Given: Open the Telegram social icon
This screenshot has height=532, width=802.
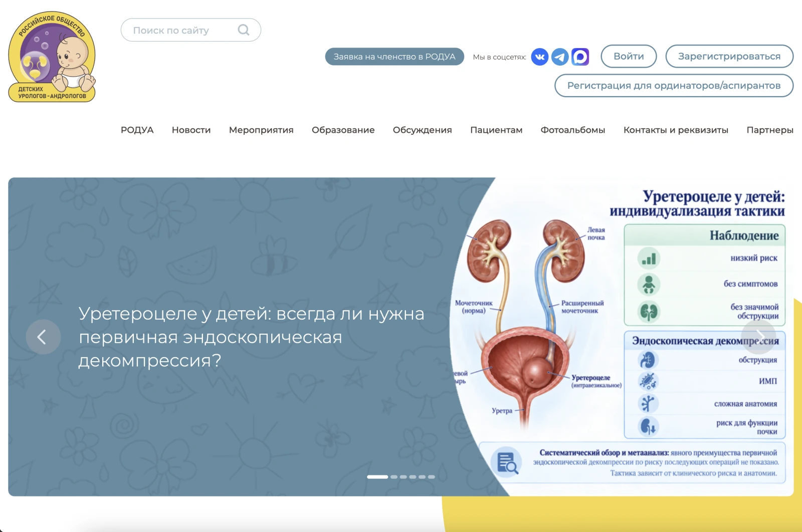Looking at the screenshot, I should (x=560, y=57).
